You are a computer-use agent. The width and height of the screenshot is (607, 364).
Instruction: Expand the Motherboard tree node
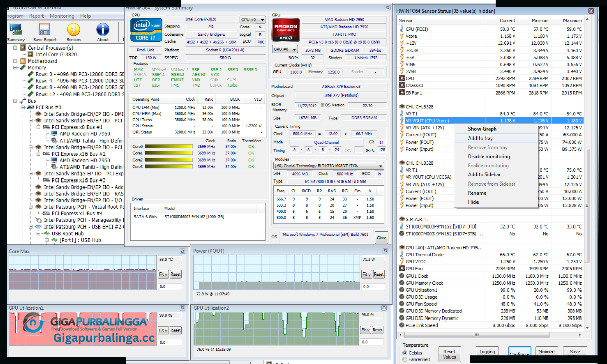16,61
